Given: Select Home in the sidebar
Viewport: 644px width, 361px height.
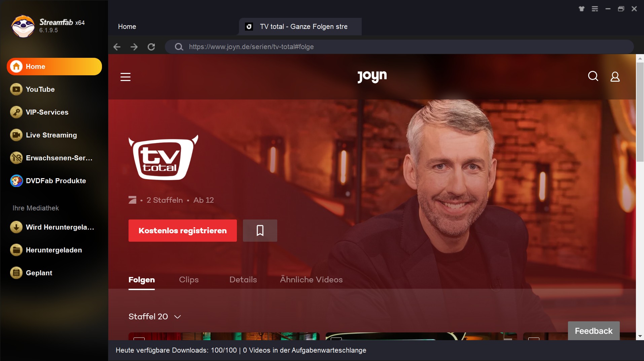Looking at the screenshot, I should coord(54,67).
